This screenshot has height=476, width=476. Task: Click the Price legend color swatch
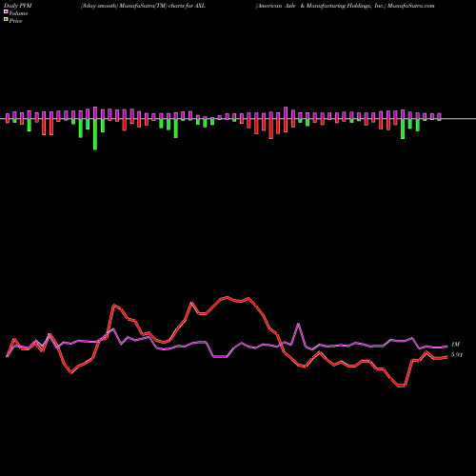coord(6,20)
